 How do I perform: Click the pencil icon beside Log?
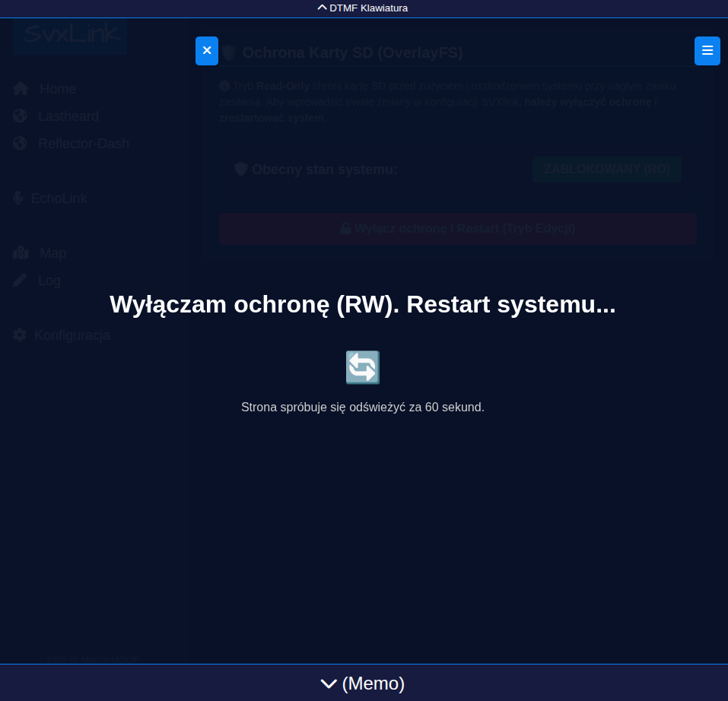pyautogui.click(x=21, y=281)
